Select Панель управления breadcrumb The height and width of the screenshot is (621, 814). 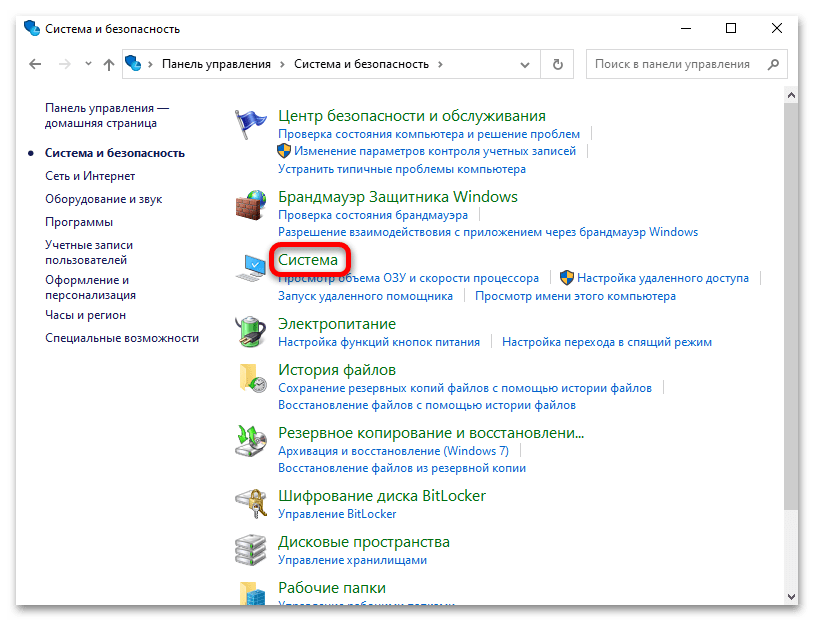pos(216,64)
